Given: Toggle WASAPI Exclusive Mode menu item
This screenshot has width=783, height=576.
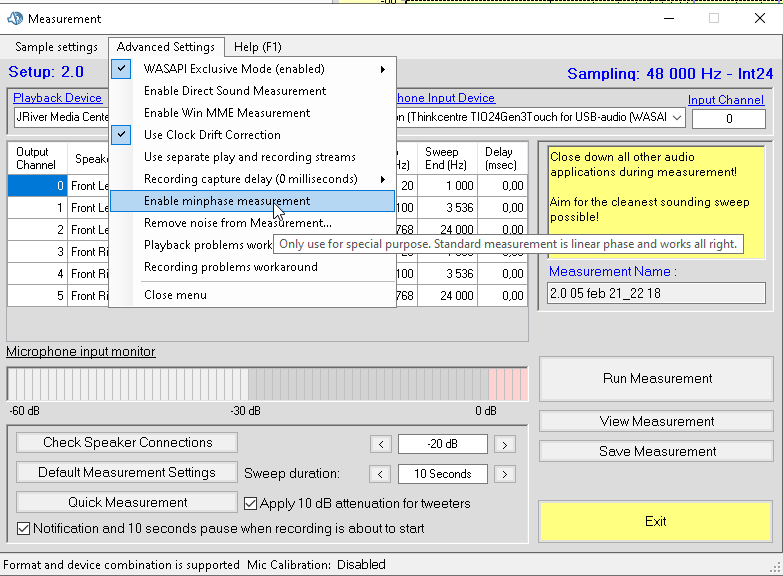Looking at the screenshot, I should tap(234, 69).
